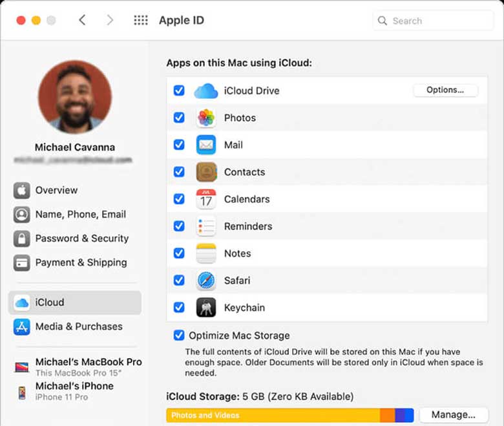Click the MacBook Pro device icon
The image size is (504, 426).
21,367
